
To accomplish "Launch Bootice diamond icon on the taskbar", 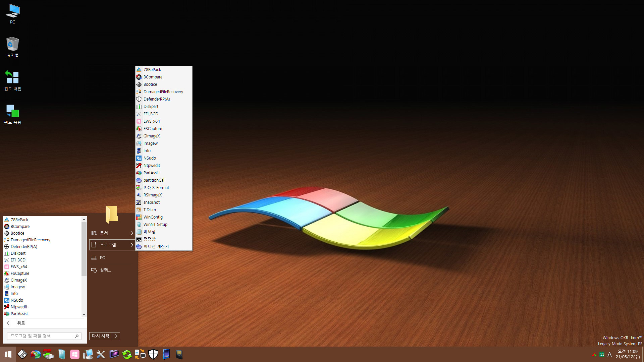I will (22, 354).
